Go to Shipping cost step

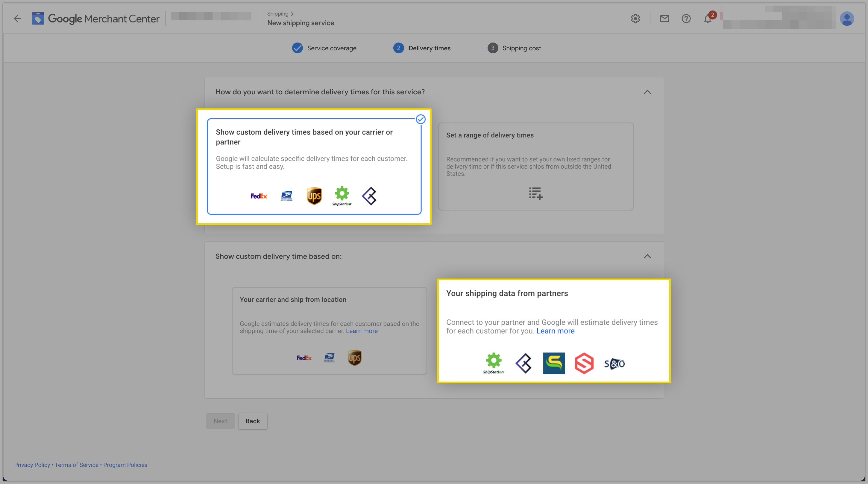coord(514,48)
